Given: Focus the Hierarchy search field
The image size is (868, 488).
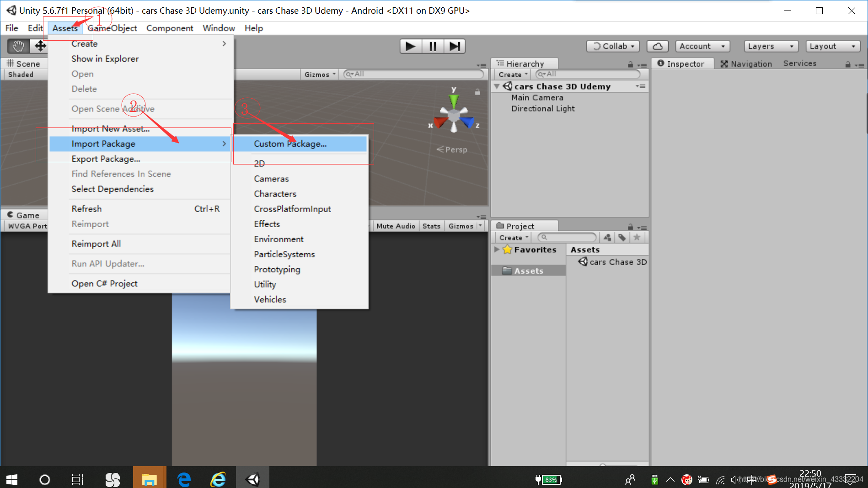Looking at the screenshot, I should coord(588,74).
